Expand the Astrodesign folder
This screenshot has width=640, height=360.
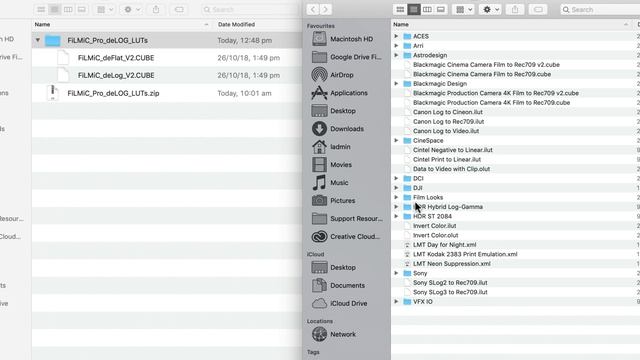[x=396, y=55]
